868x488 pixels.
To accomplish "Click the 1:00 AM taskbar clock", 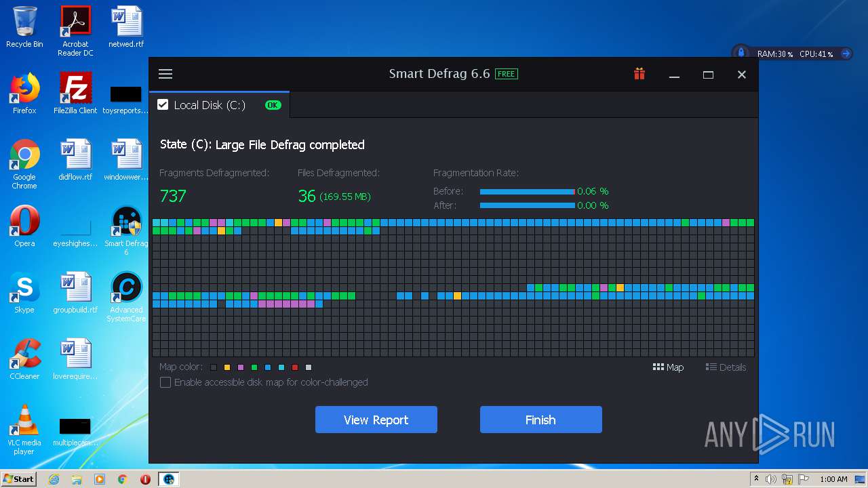I will tap(833, 479).
